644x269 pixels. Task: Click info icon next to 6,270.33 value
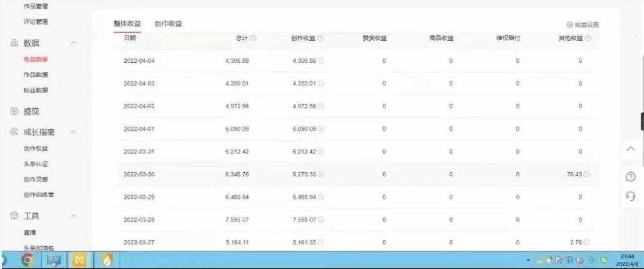[321, 174]
